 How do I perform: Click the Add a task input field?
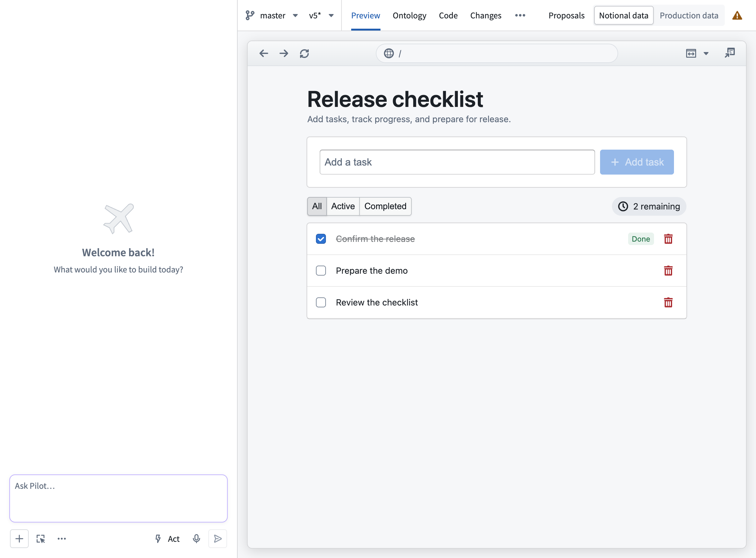pyautogui.click(x=457, y=162)
